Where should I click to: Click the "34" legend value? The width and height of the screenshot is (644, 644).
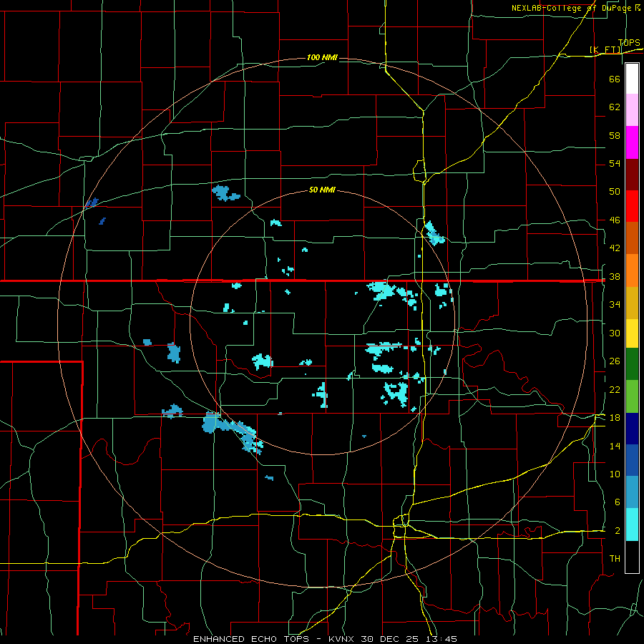tap(615, 304)
